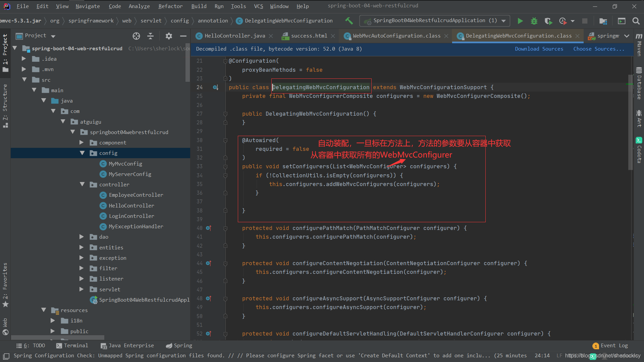This screenshot has height=362, width=644.
Task: Switch to WebMvcAutoConfiguration.class tab
Action: 396,36
